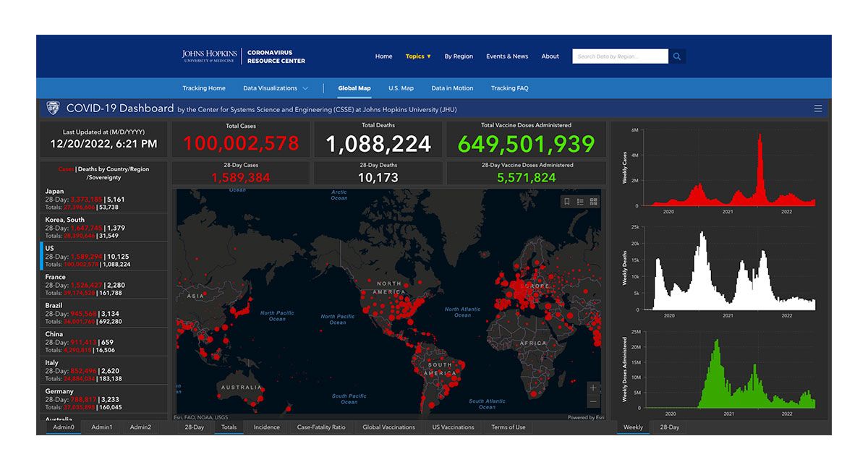The image size is (868, 470).
Task: Click the Search Data by Region field
Action: (x=621, y=56)
